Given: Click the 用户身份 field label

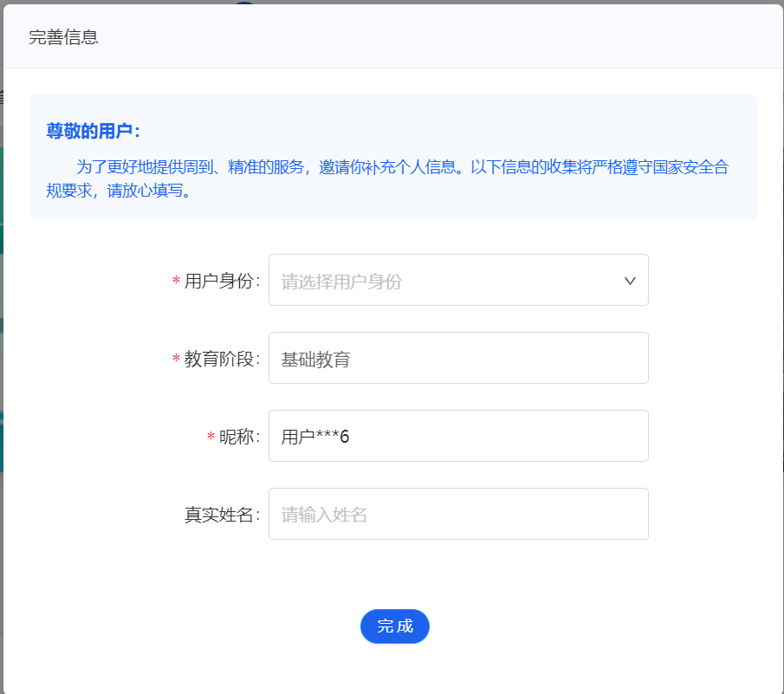Looking at the screenshot, I should [222, 281].
